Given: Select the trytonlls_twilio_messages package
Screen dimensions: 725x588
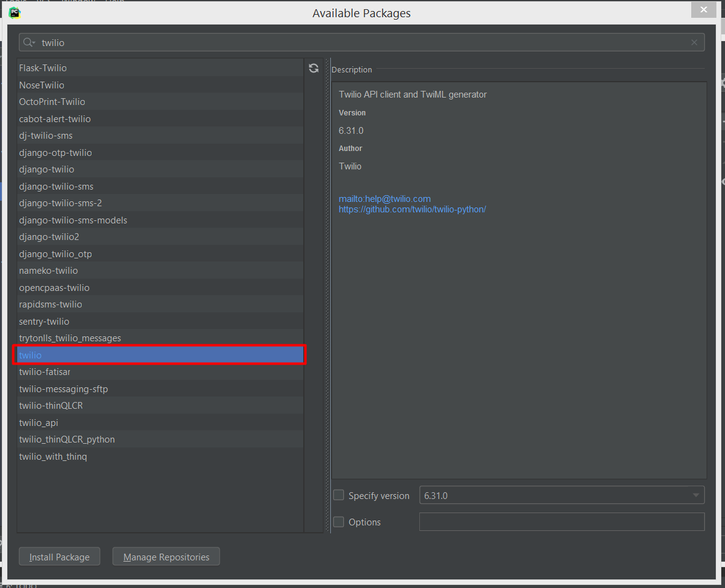Looking at the screenshot, I should pyautogui.click(x=160, y=338).
